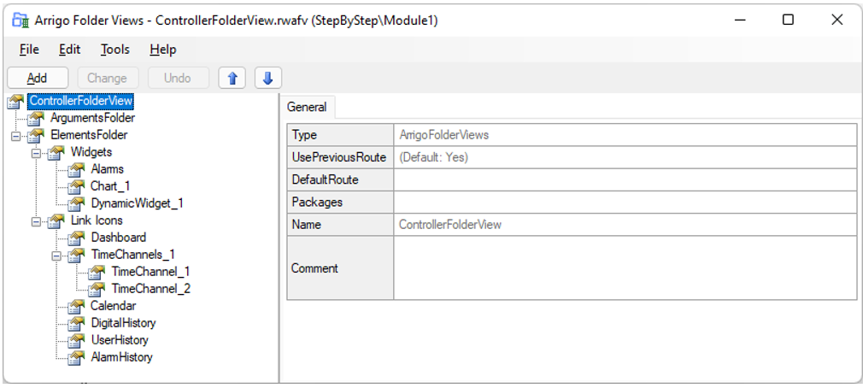This screenshot has width=868, height=388.
Task: Click the Comment value field
Action: tap(625, 267)
